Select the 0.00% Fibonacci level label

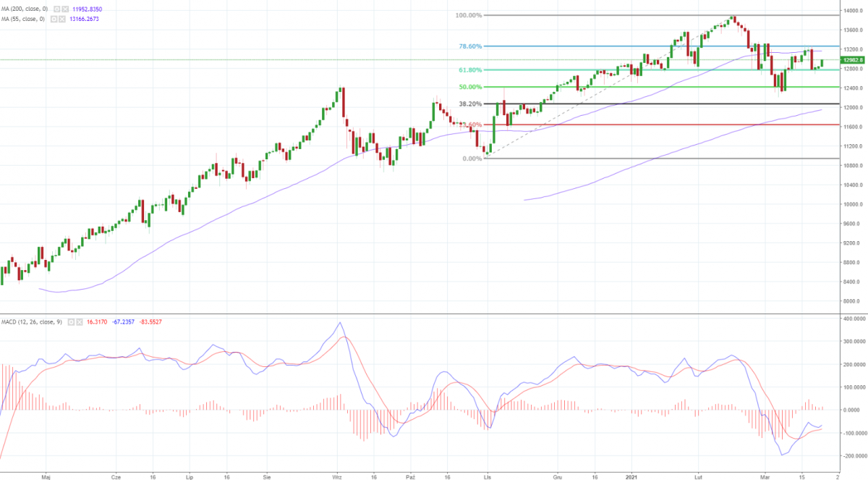[x=472, y=159]
